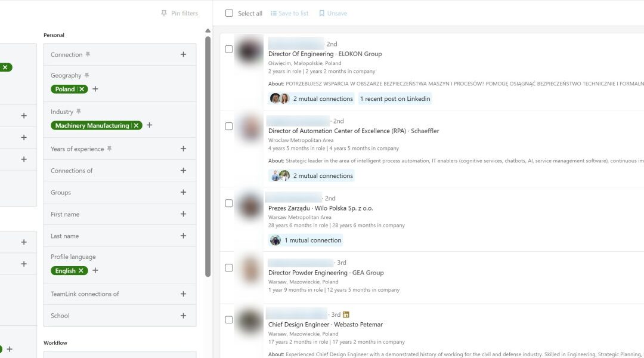Tick the Select all checkbox
This screenshot has width=644, height=358.
click(228, 13)
